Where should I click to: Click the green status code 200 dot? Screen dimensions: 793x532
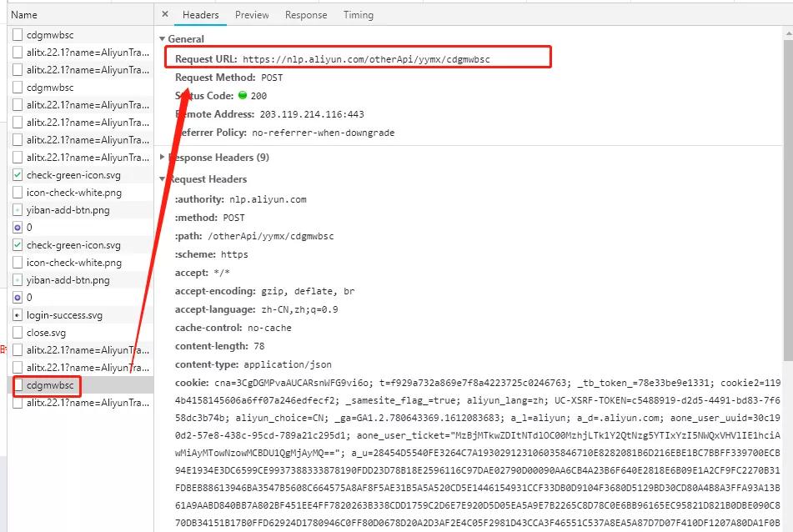click(243, 96)
